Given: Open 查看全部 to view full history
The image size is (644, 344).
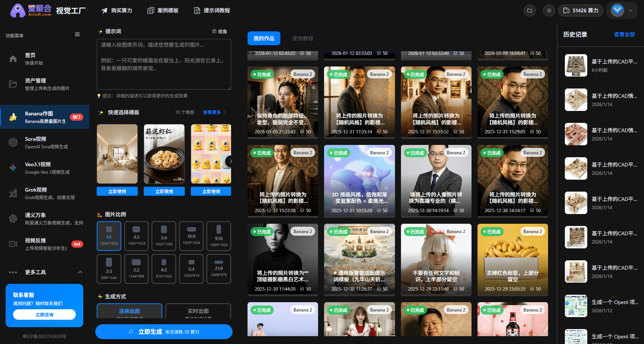Looking at the screenshot, I should coord(625,34).
